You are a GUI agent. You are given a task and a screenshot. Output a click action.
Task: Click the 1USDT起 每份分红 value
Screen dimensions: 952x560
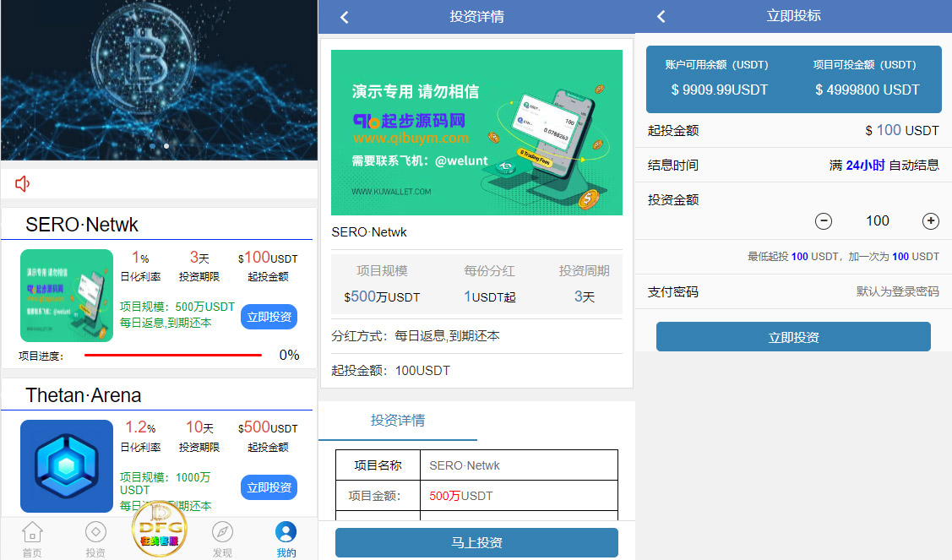pyautogui.click(x=489, y=296)
